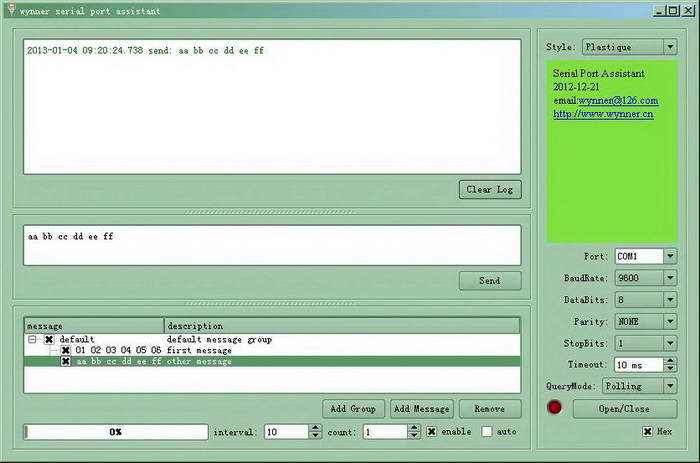The height and width of the screenshot is (463, 700).
Task: Open the QueryMode dropdown showing Polling
Action: click(639, 386)
